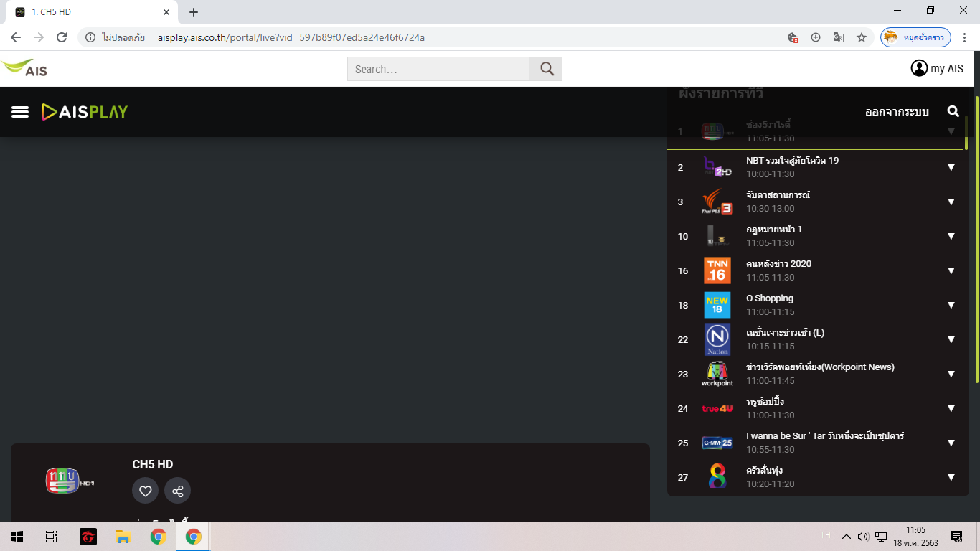
Task: Open File Explorer from the taskbar
Action: click(x=123, y=537)
